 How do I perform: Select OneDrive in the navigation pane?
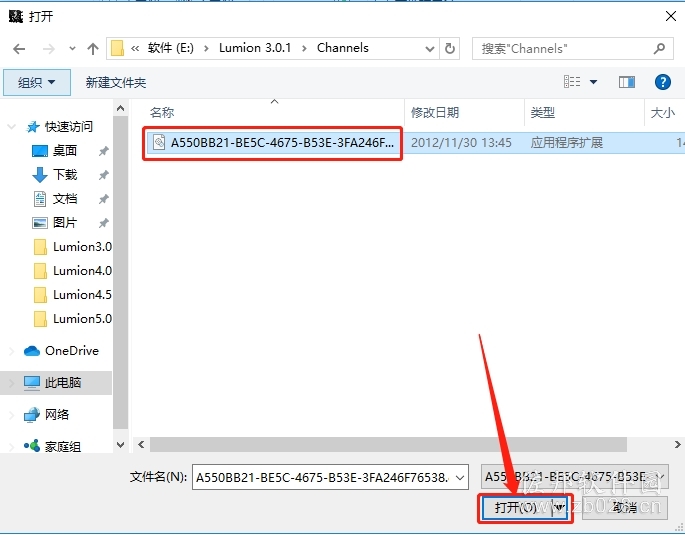[x=72, y=351]
